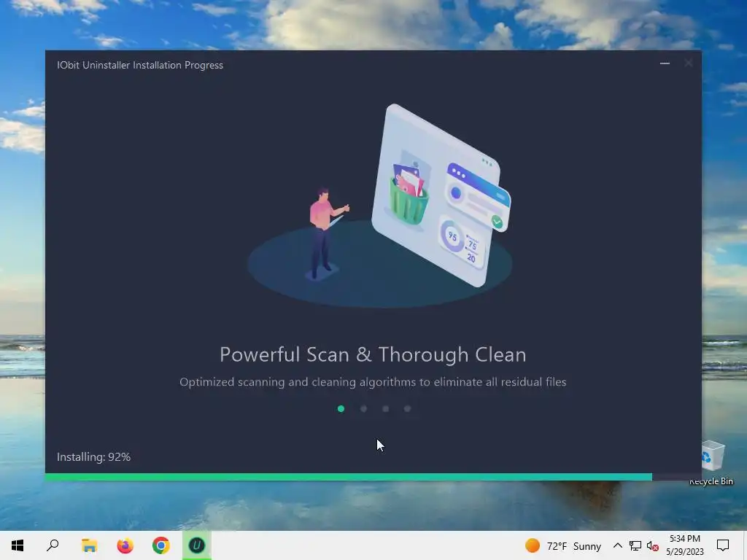Launch Google Chrome from the taskbar
This screenshot has height=560, width=747.
tap(161, 545)
